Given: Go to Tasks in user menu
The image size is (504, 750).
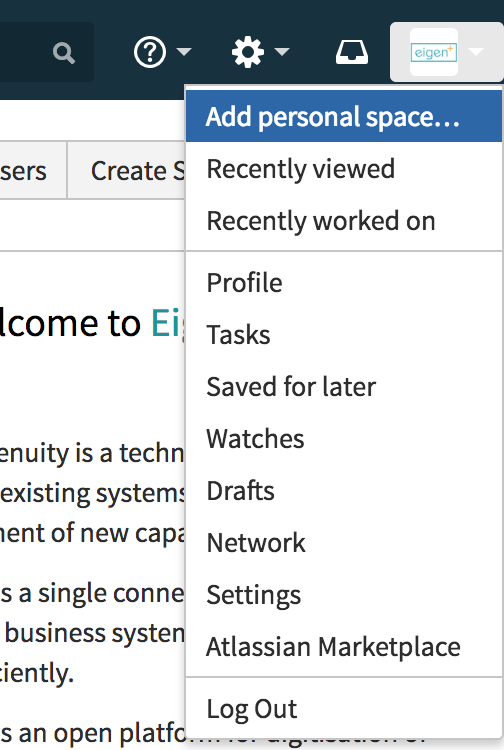Looking at the screenshot, I should pos(344,335).
